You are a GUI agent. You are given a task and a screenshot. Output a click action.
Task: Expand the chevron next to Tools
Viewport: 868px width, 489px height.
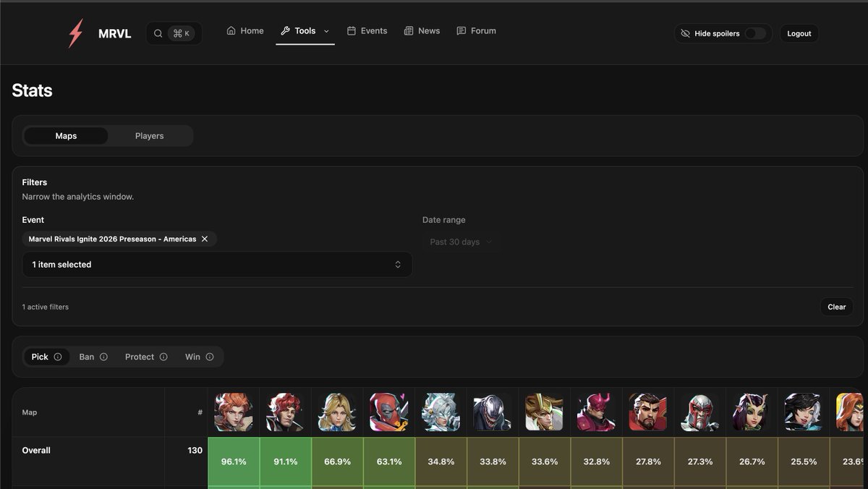(326, 31)
